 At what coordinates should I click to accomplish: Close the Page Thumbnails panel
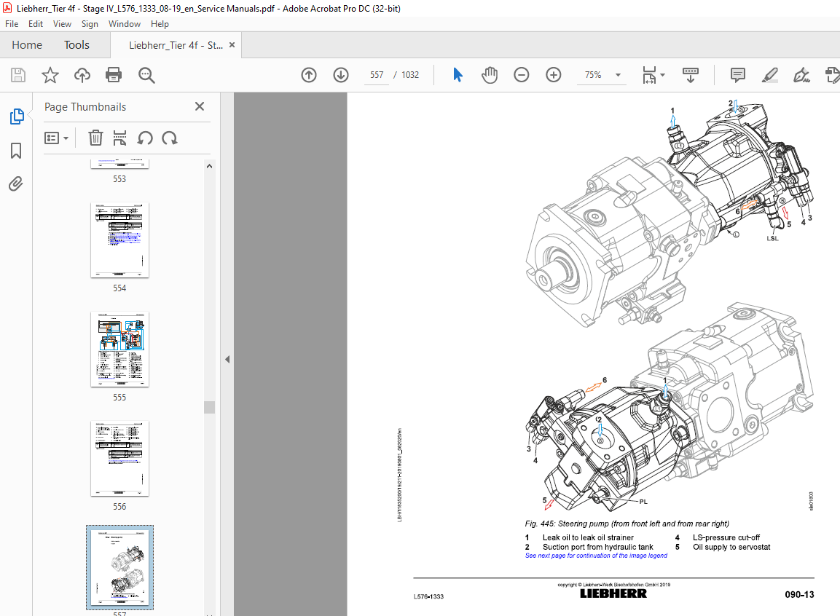(200, 106)
